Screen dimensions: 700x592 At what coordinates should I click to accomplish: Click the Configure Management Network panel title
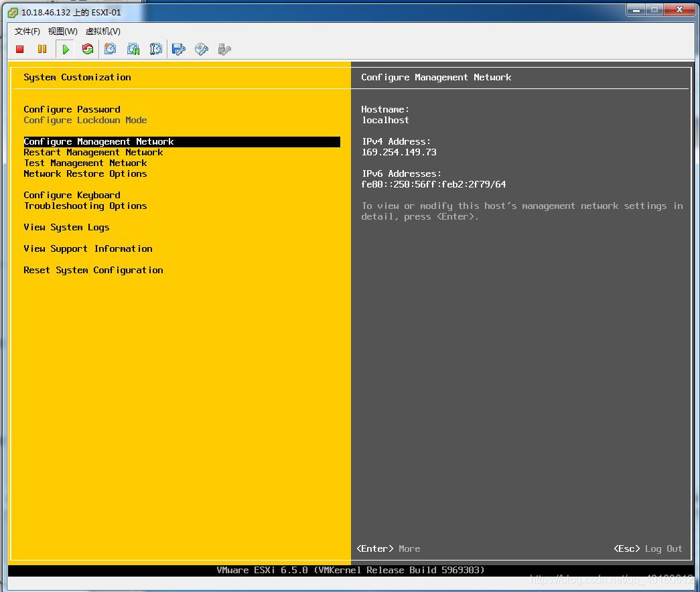click(x=436, y=77)
